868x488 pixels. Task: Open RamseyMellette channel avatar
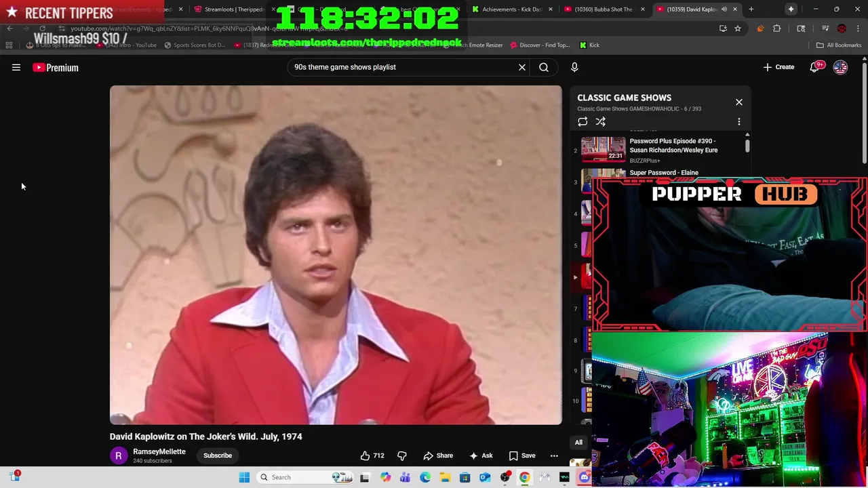(119, 455)
